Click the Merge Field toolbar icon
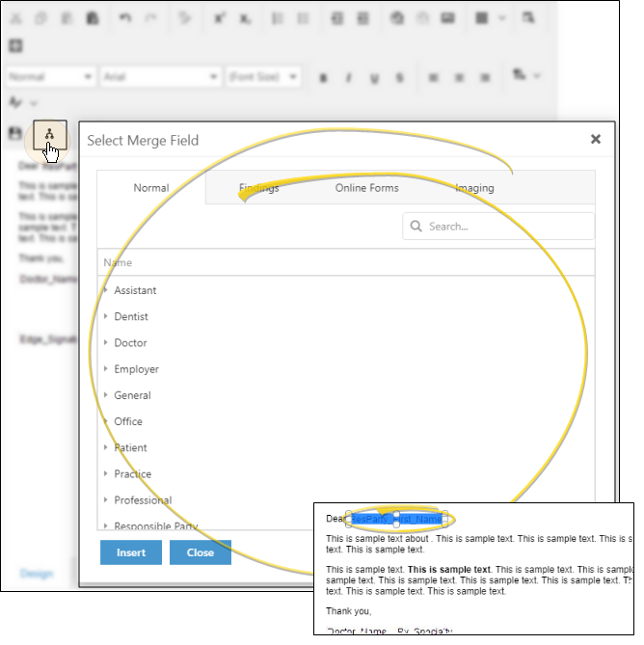The height and width of the screenshot is (645, 644). 49,134
